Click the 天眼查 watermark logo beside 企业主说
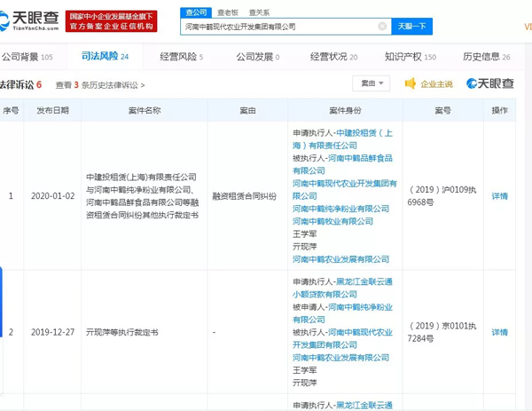This screenshot has height=411, width=532. [489, 83]
